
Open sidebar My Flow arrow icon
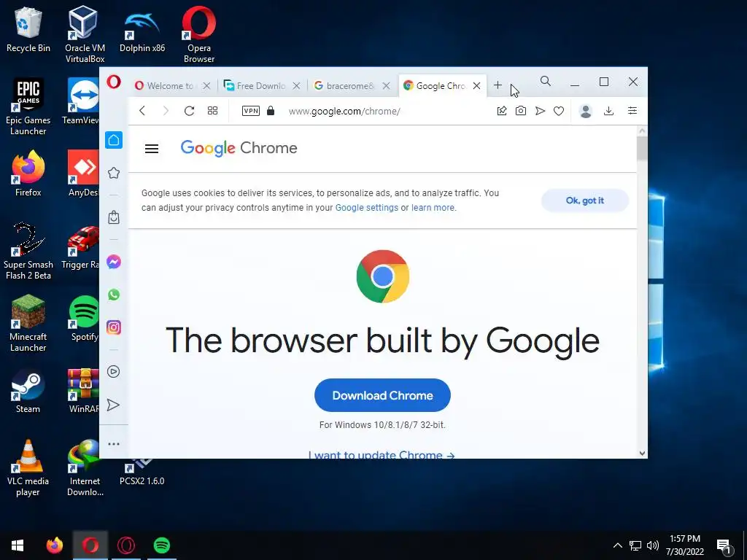[x=113, y=405]
